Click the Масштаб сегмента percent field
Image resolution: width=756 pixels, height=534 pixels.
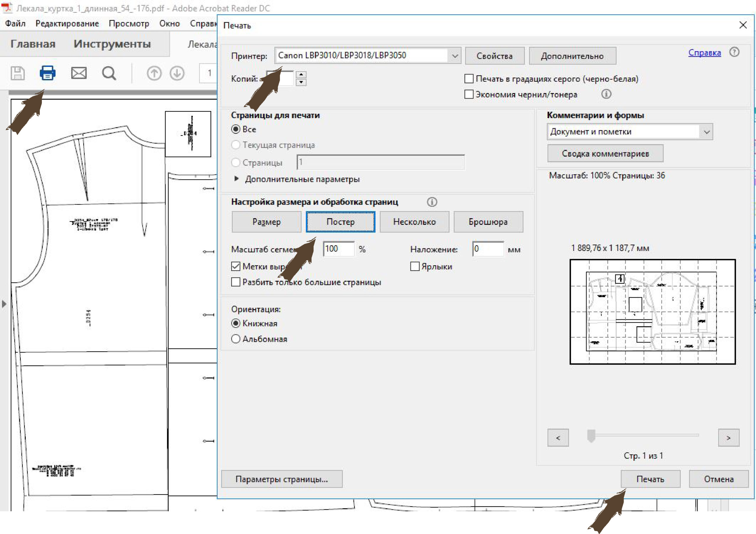[x=339, y=249]
